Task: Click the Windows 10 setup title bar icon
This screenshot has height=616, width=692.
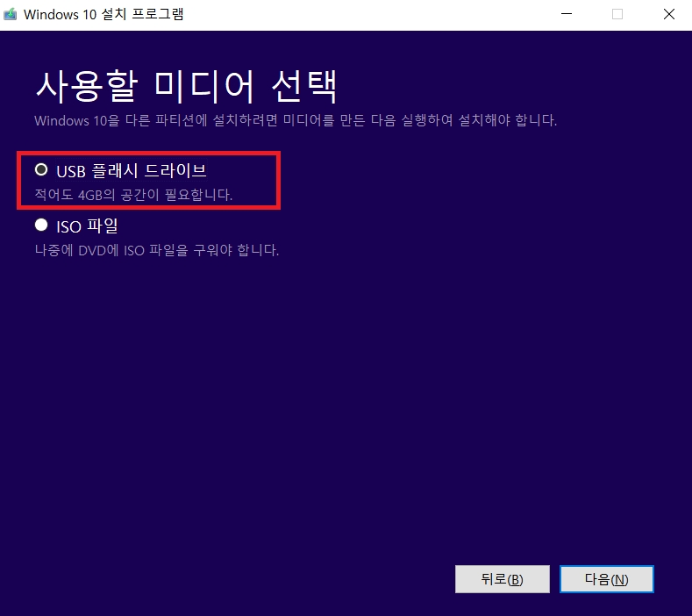Action: pyautogui.click(x=11, y=14)
